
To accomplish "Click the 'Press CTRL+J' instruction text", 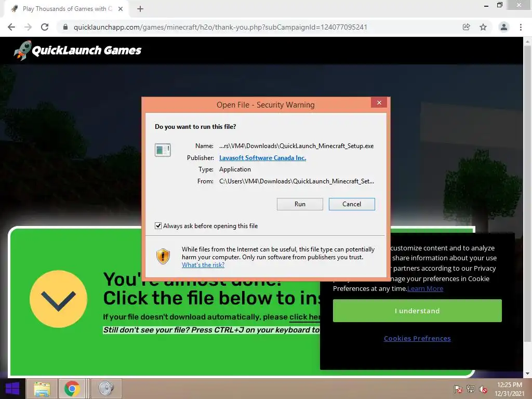I will pyautogui.click(x=211, y=330).
